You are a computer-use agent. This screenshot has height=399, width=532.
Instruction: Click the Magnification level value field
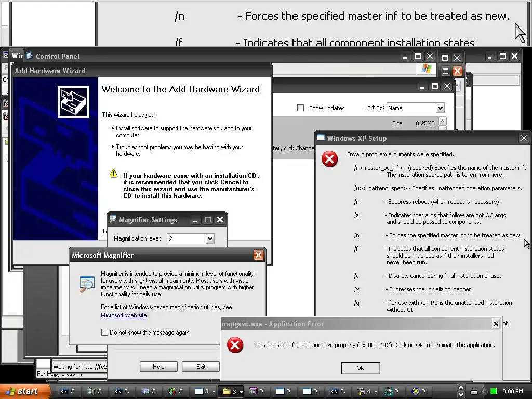click(187, 238)
